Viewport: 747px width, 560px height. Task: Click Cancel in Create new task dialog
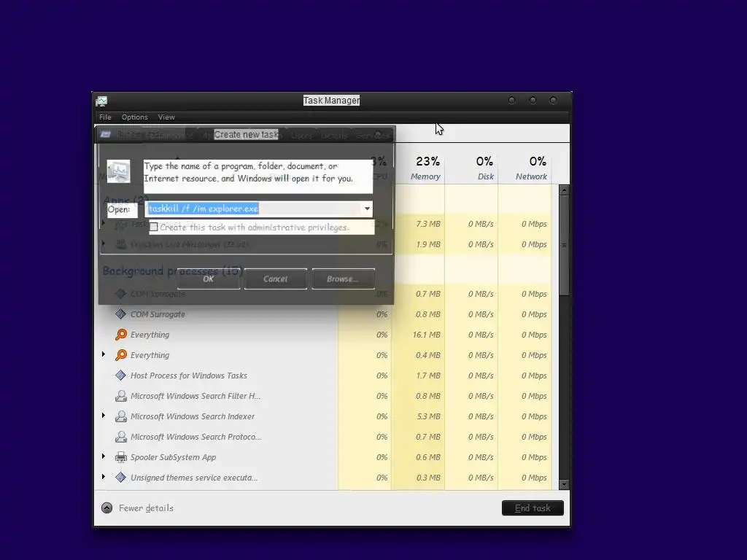[x=275, y=279]
